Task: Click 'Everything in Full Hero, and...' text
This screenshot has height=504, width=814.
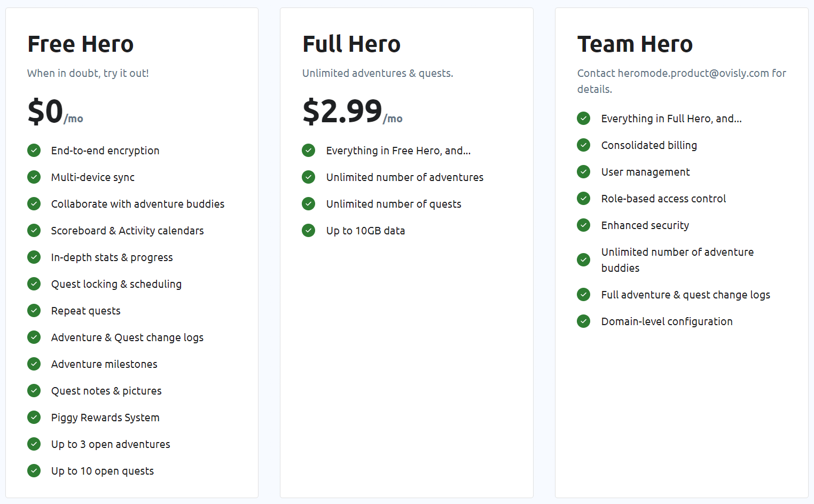Action: point(671,119)
